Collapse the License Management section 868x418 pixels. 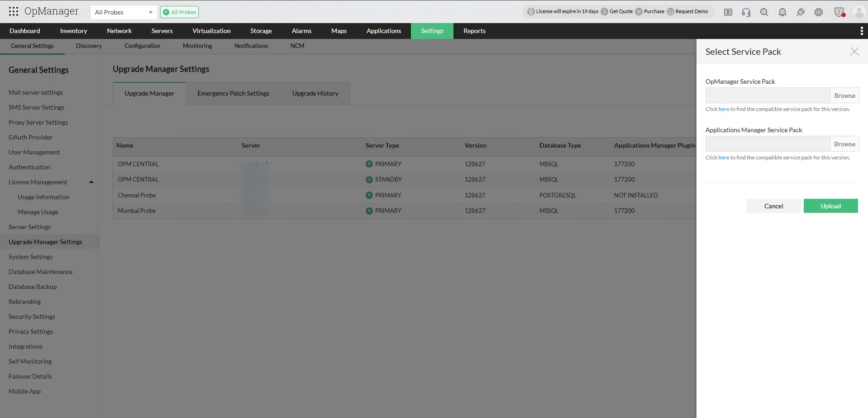[x=91, y=182]
